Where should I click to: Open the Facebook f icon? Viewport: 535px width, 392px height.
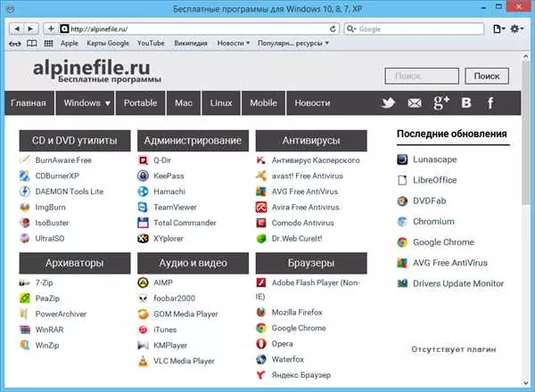490,102
